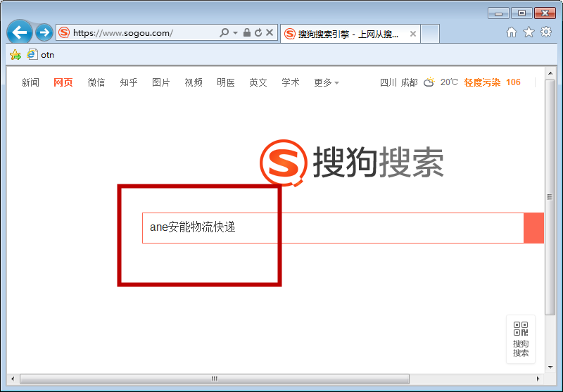Close the browser window
The width and height of the screenshot is (563, 392).
coord(545,13)
